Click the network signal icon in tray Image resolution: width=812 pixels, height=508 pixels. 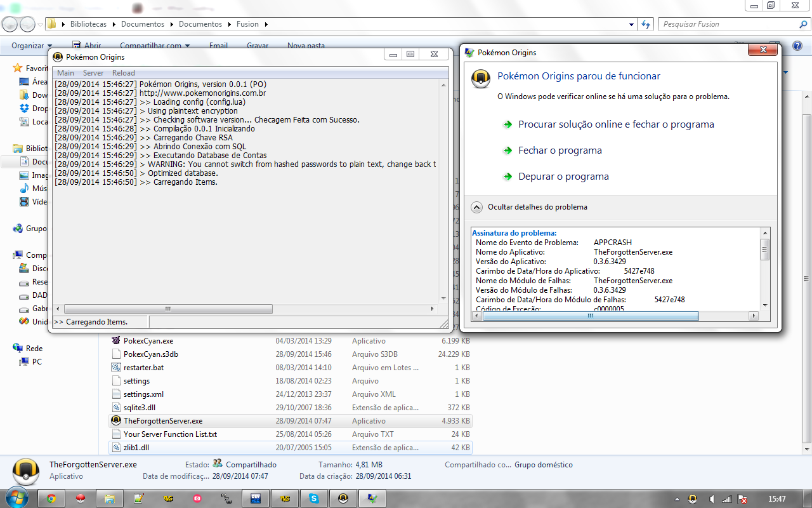[x=727, y=499]
